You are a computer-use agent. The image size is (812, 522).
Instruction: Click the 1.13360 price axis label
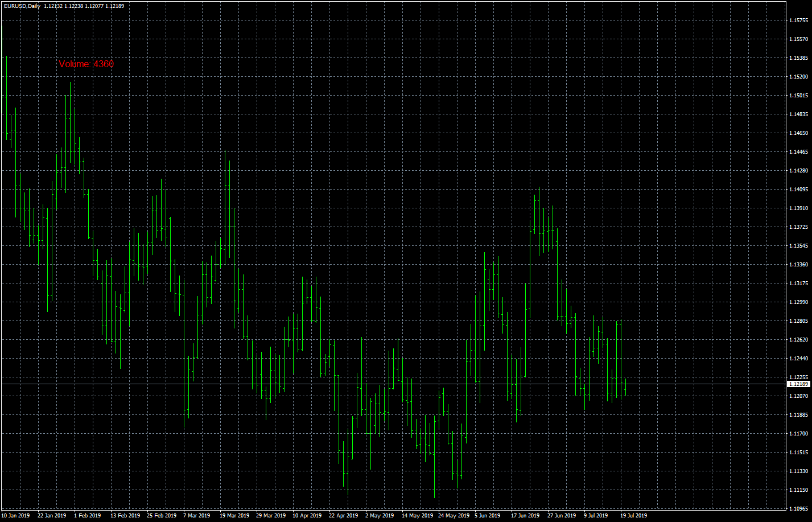798,265
